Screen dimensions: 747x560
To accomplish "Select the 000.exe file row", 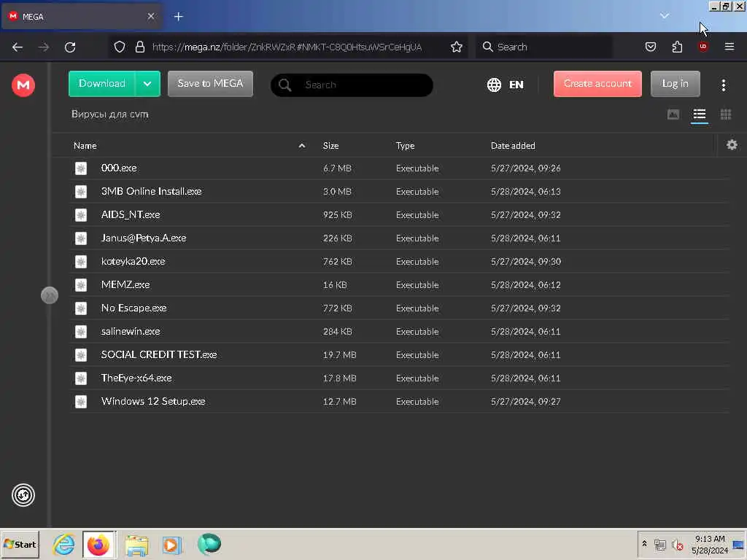I will [x=399, y=168].
